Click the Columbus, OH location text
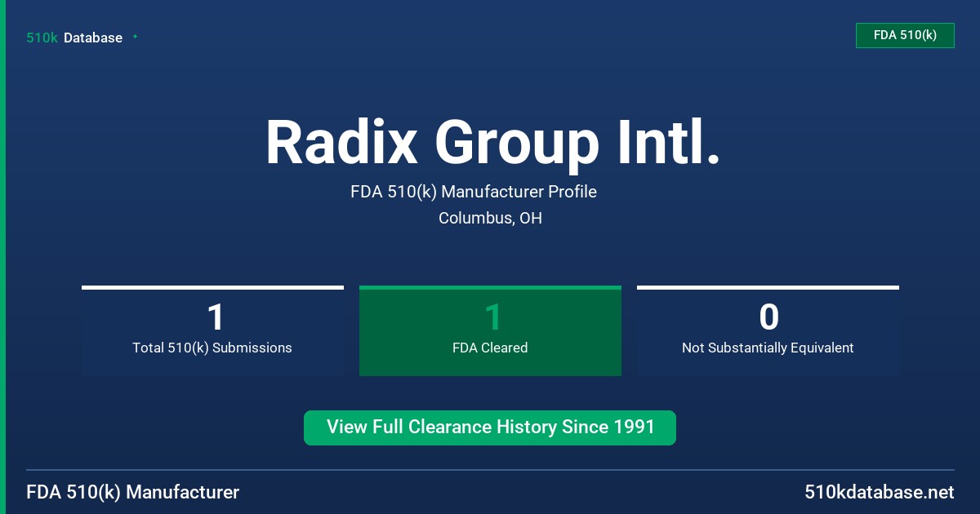Screen dimensions: 980x514 (490, 218)
